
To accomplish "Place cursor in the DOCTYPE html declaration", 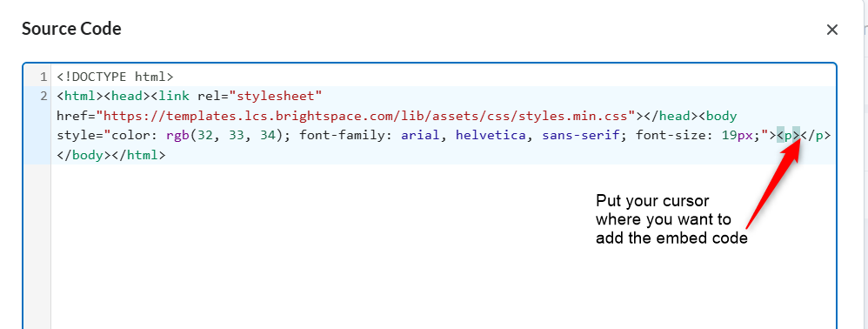I will pyautogui.click(x=115, y=77).
